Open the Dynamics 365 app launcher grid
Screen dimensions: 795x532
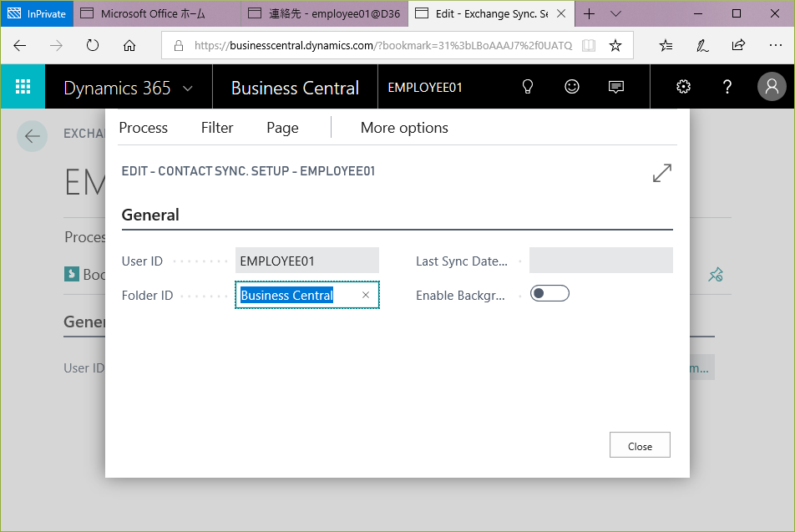(23, 87)
